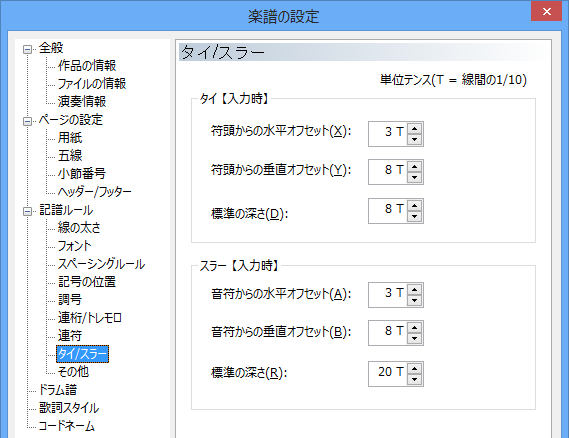Image resolution: width=569 pixels, height=438 pixels.
Task: Select 作品の情報 in the tree
Action: [87, 66]
